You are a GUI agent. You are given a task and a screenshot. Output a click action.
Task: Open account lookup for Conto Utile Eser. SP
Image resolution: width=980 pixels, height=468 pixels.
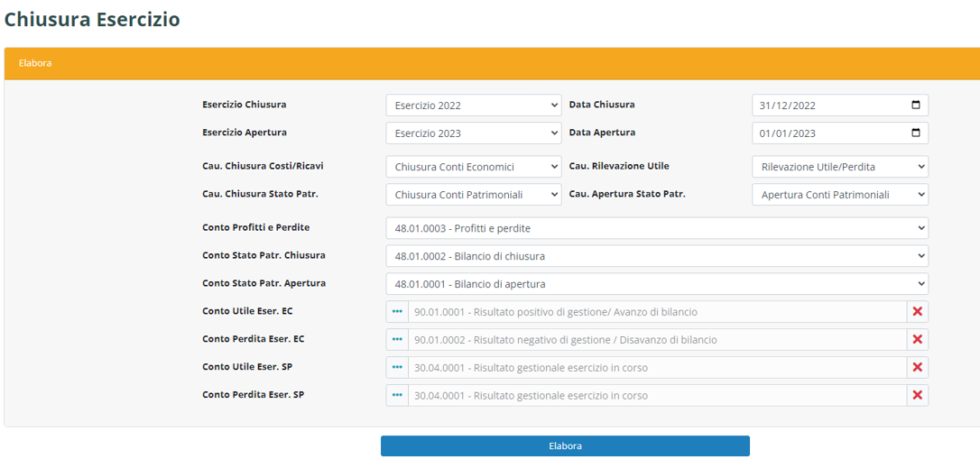pyautogui.click(x=397, y=368)
